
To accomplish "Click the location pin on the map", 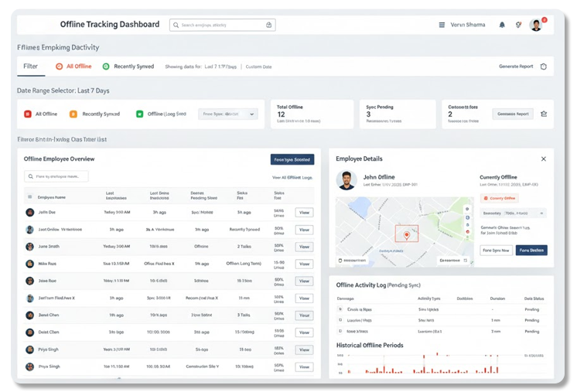I will (x=401, y=234).
